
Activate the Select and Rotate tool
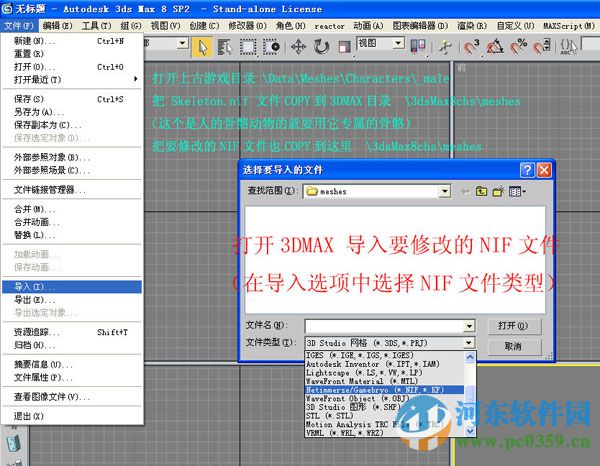click(x=321, y=47)
